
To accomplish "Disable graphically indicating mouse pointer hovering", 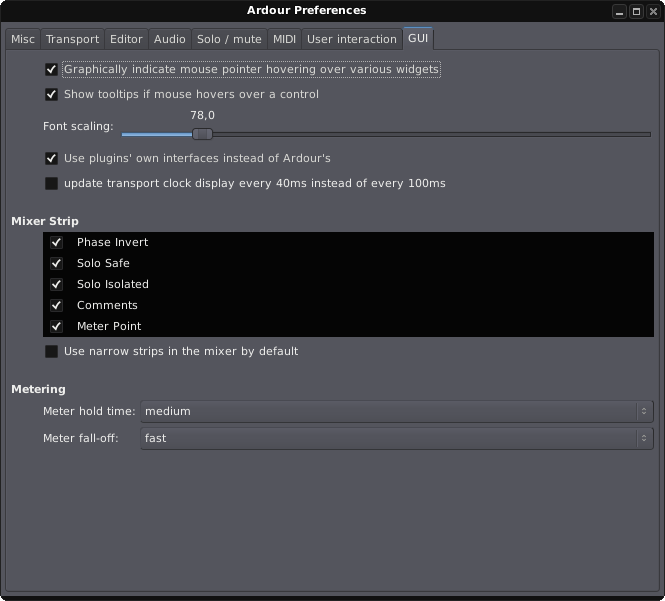I will (x=51, y=69).
